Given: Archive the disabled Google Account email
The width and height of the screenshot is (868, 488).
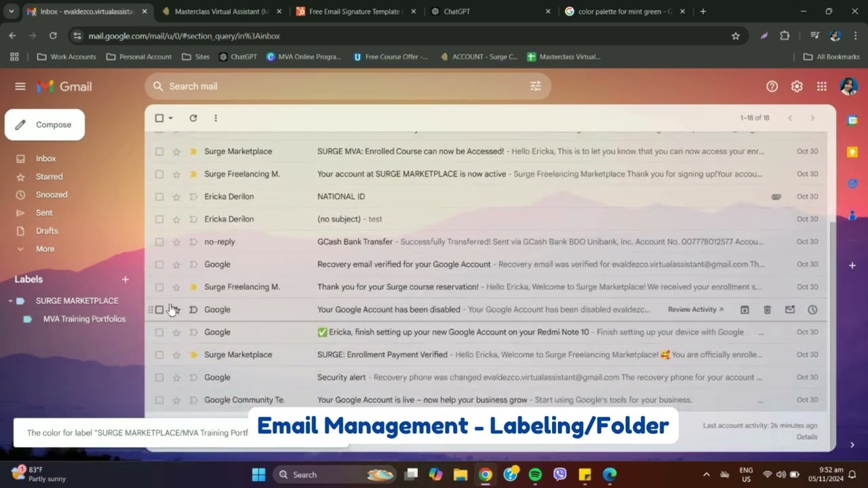Looking at the screenshot, I should pyautogui.click(x=745, y=310).
